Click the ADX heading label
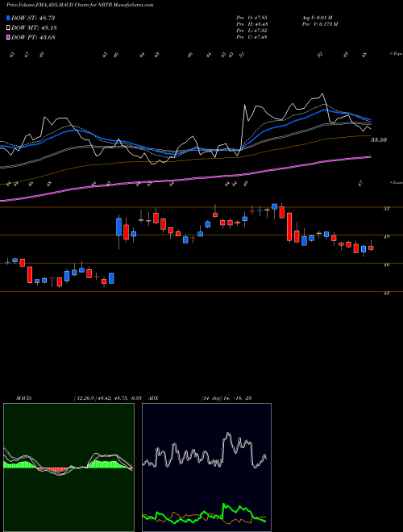This screenshot has height=532, width=403. (153, 397)
